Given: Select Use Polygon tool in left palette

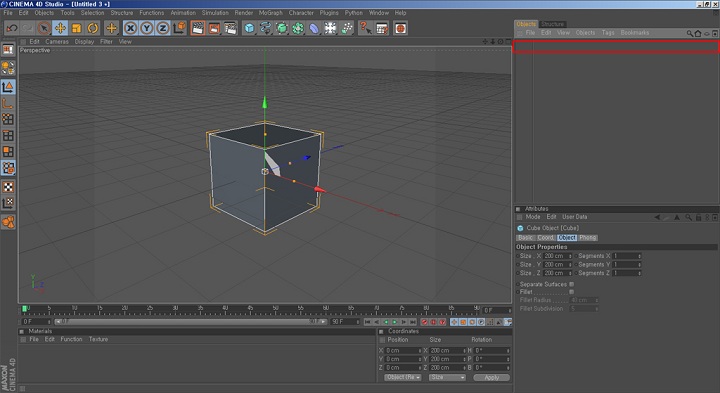Looking at the screenshot, I should (x=8, y=152).
